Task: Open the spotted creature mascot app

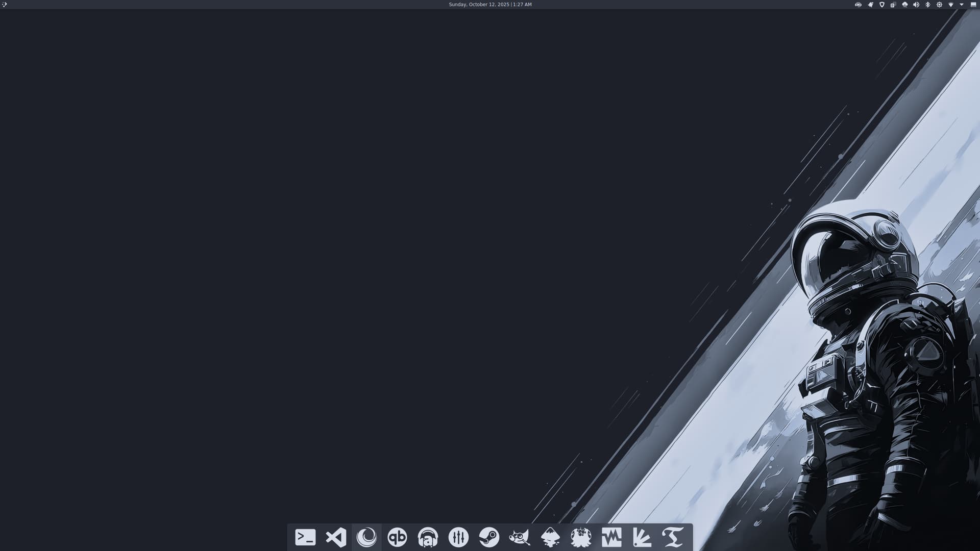Action: pyautogui.click(x=581, y=537)
